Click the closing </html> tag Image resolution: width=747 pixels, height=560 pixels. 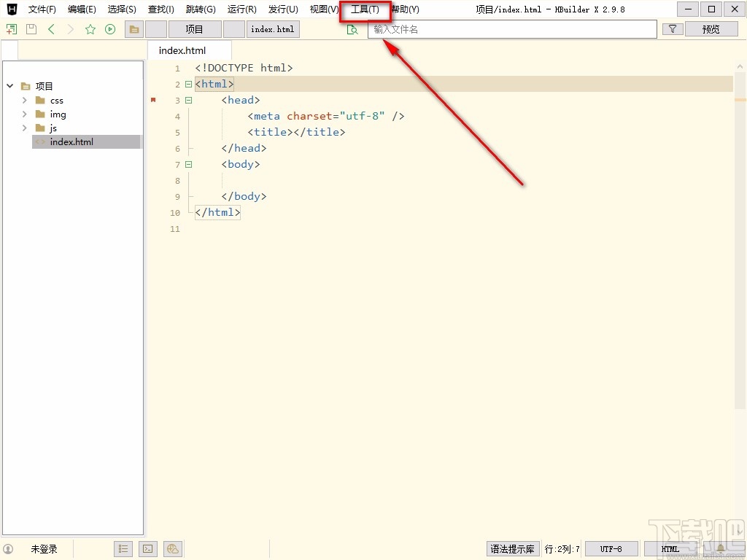click(x=217, y=212)
